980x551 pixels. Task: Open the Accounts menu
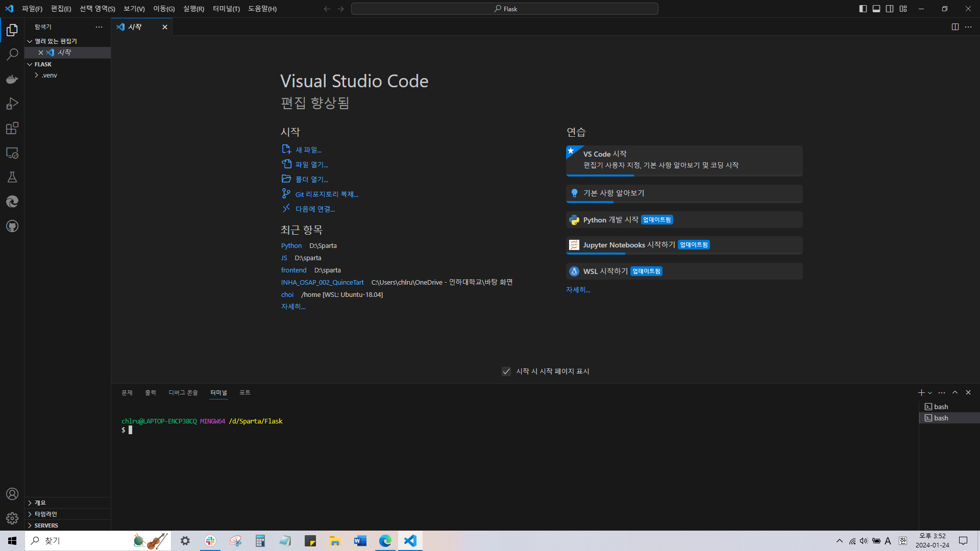[12, 494]
